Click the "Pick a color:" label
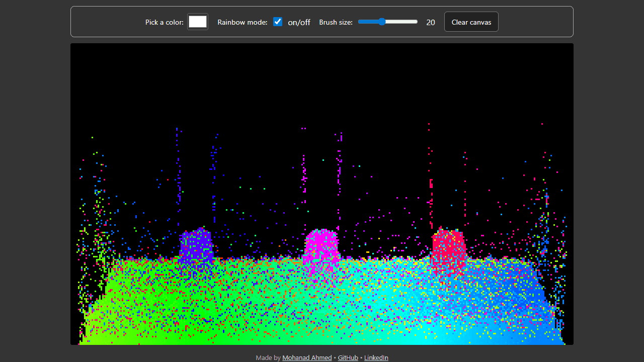This screenshot has width=644, height=362. pyautogui.click(x=165, y=22)
